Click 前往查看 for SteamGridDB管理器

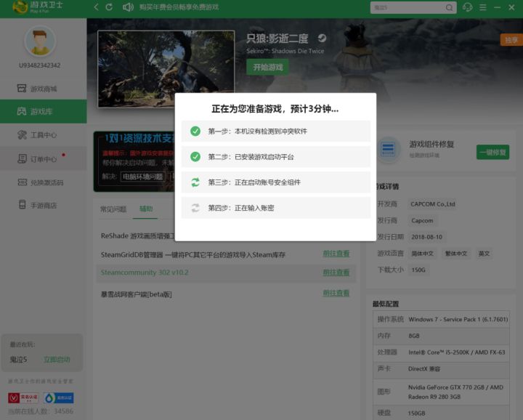[x=336, y=254]
